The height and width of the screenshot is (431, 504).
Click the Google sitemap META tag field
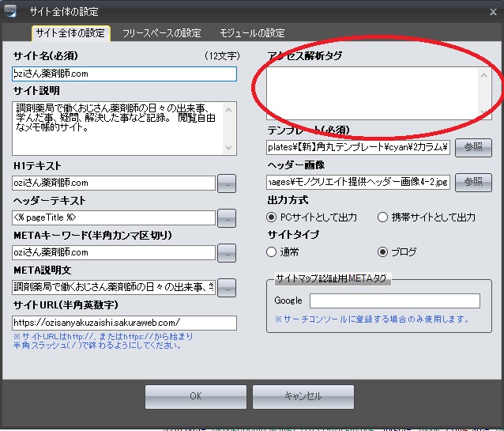click(x=394, y=301)
